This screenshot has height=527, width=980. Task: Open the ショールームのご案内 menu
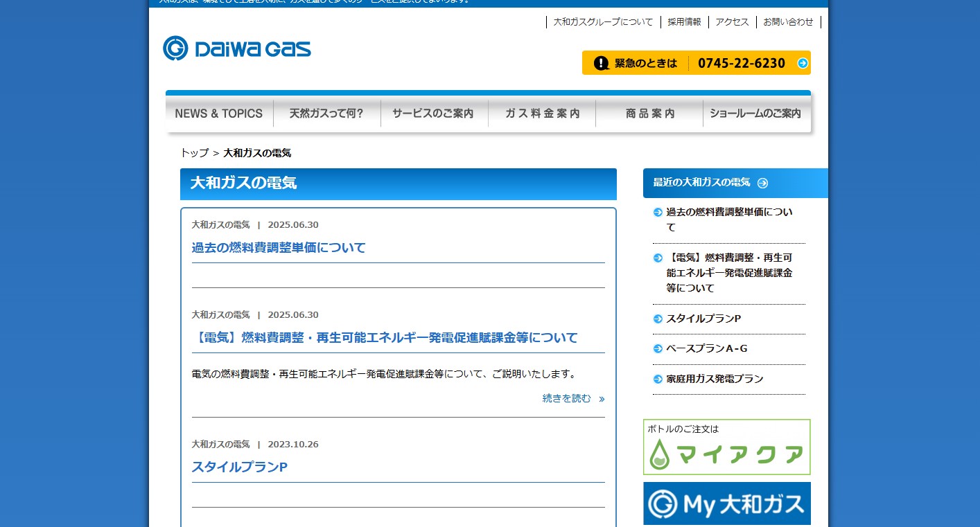tap(756, 114)
